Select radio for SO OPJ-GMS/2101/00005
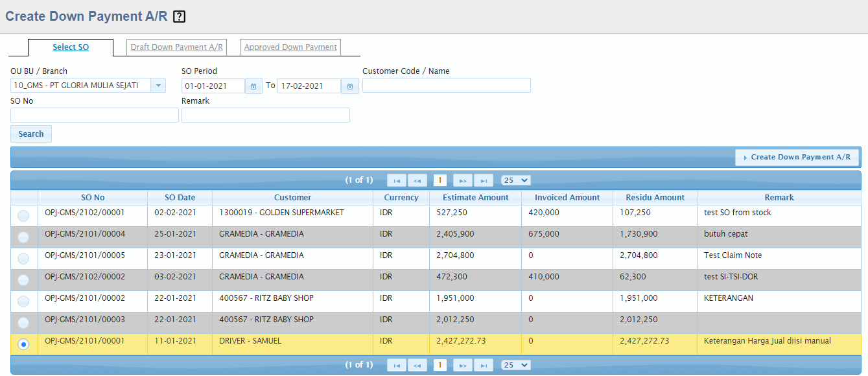 [x=23, y=259]
